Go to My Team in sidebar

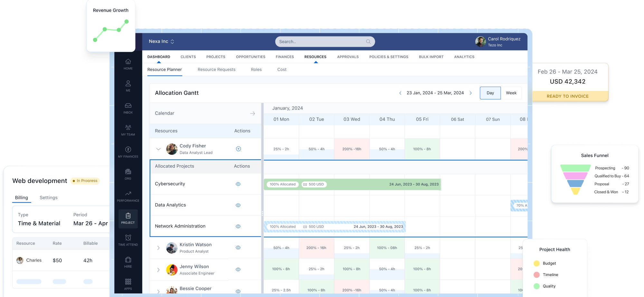coord(128,130)
